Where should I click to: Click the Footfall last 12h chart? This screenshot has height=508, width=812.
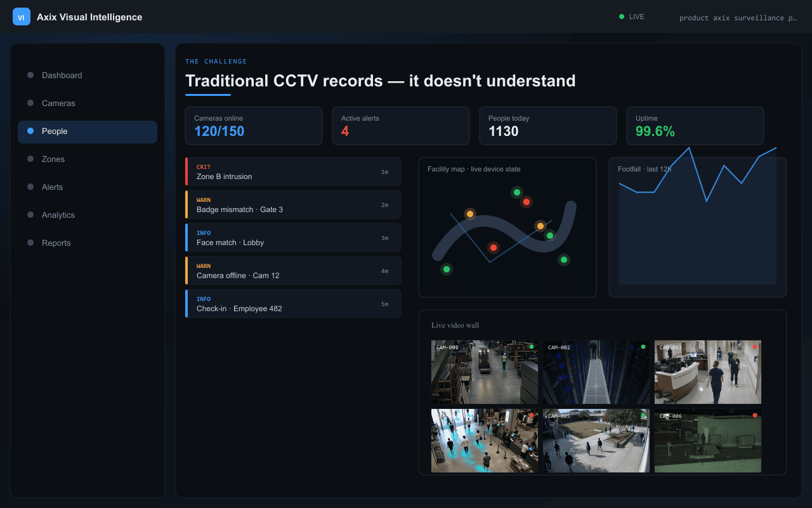point(698,227)
